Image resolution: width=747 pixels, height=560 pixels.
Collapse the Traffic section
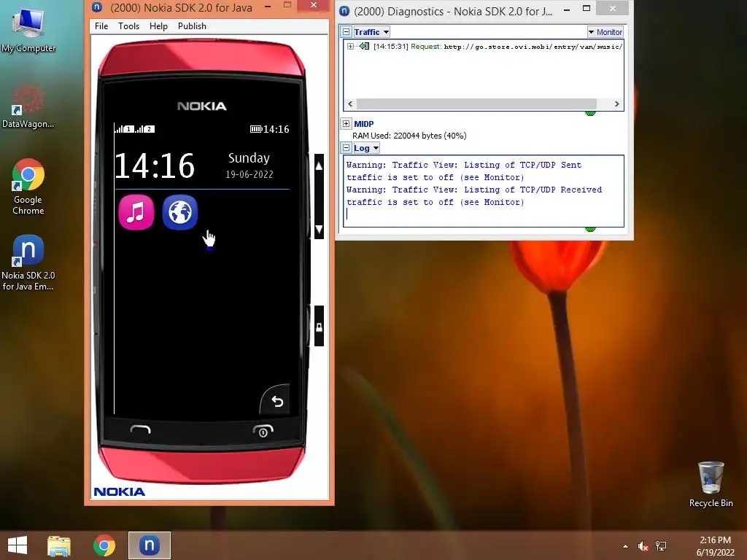347,32
